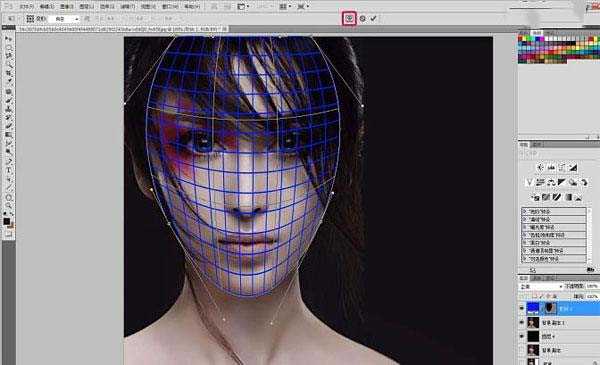Viewport: 600px width, 365px height.
Task: Select the Brush tool in the toolbox
Action: click(8, 100)
